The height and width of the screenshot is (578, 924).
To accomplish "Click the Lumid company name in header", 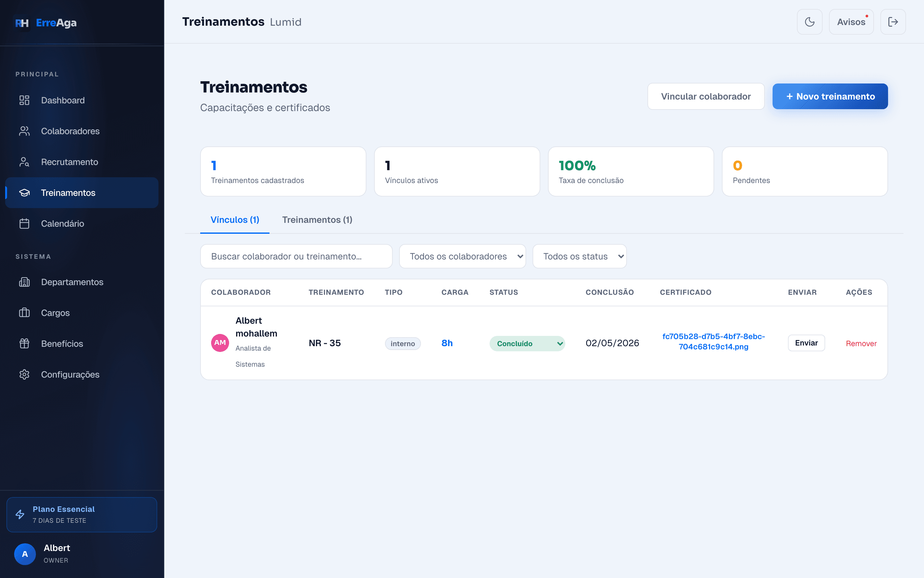I will 286,22.
